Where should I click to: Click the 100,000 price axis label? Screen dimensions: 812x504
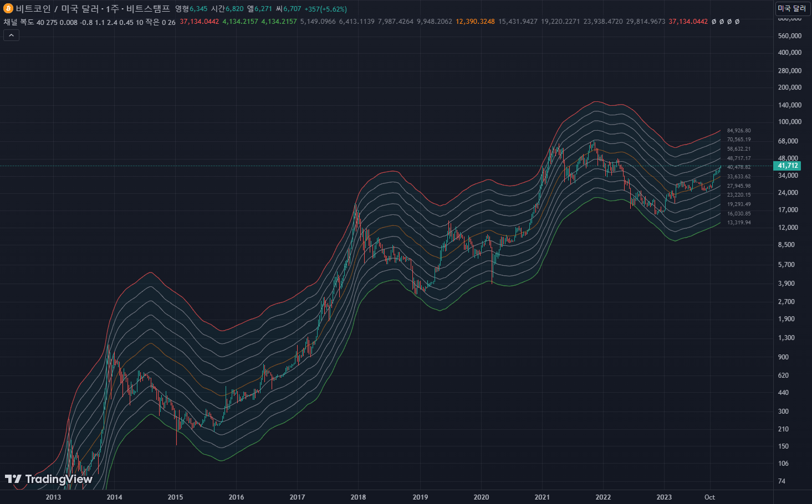click(790, 122)
